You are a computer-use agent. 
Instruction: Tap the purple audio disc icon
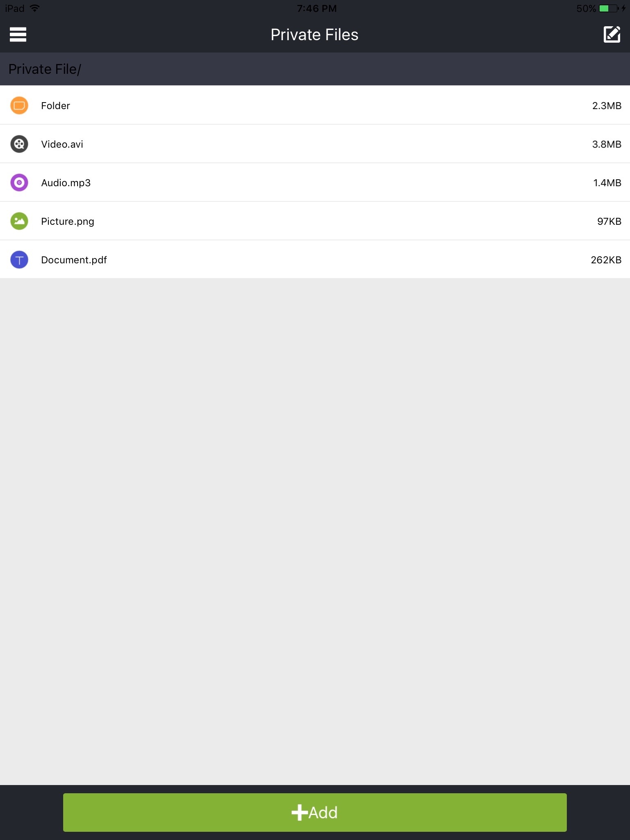click(x=19, y=183)
